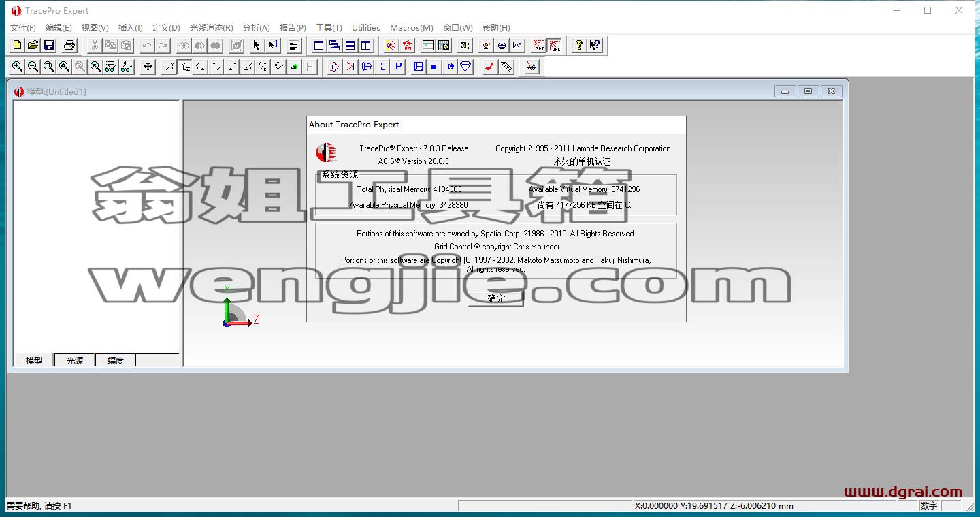Open the 工具(T) menu
This screenshot has width=980, height=517.
[329, 28]
